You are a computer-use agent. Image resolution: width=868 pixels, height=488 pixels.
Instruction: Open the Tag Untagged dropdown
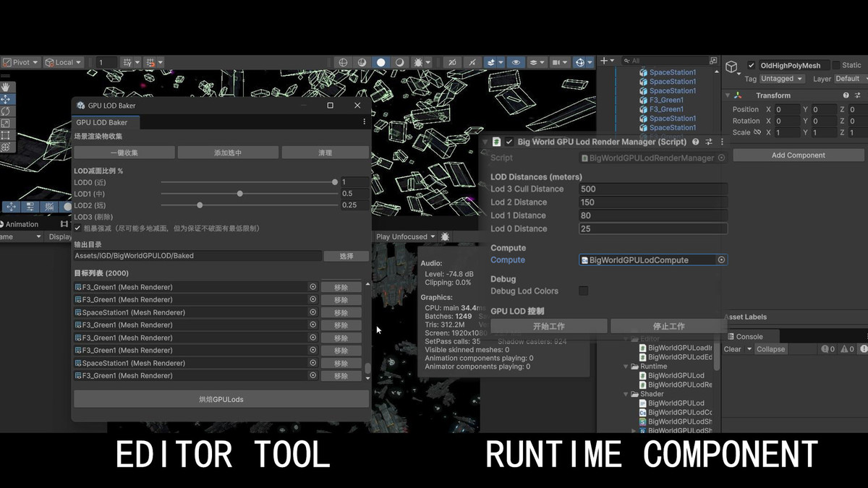781,79
